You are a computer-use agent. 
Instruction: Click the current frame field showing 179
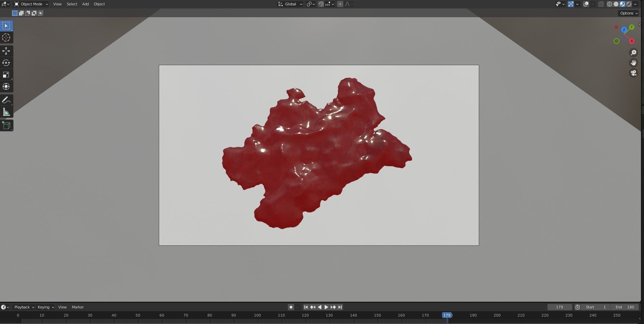560,307
